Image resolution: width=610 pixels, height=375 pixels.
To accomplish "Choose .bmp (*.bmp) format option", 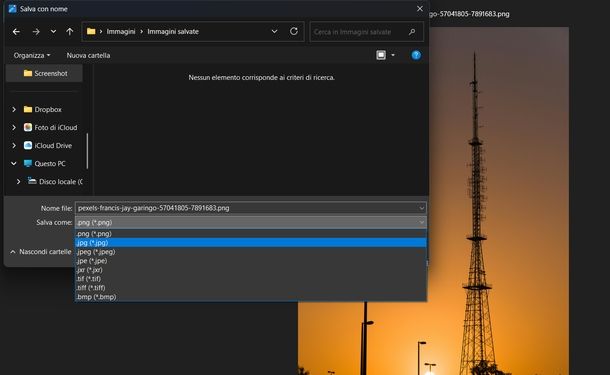I will (x=251, y=296).
